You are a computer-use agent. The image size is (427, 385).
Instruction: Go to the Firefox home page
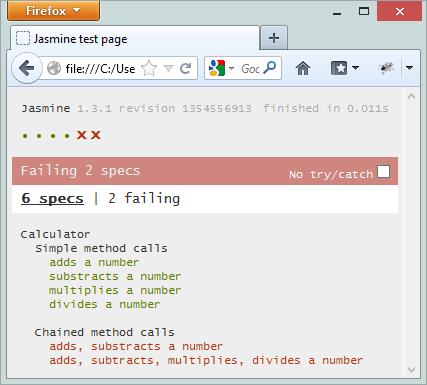(x=303, y=68)
